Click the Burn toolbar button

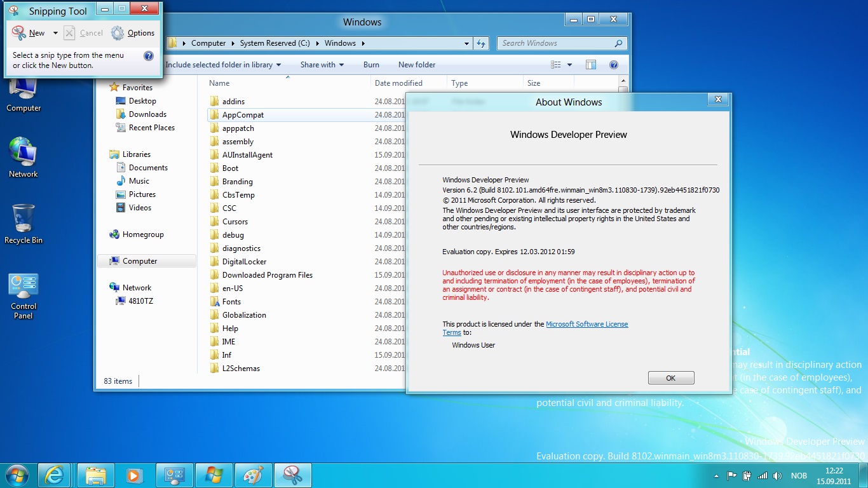[x=371, y=65]
